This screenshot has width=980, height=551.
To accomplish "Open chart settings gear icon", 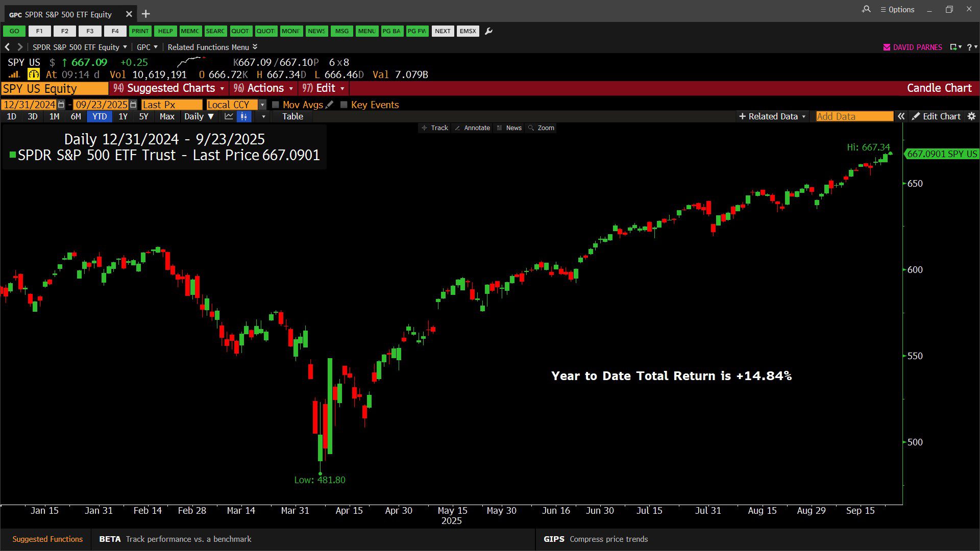I will [x=971, y=116].
